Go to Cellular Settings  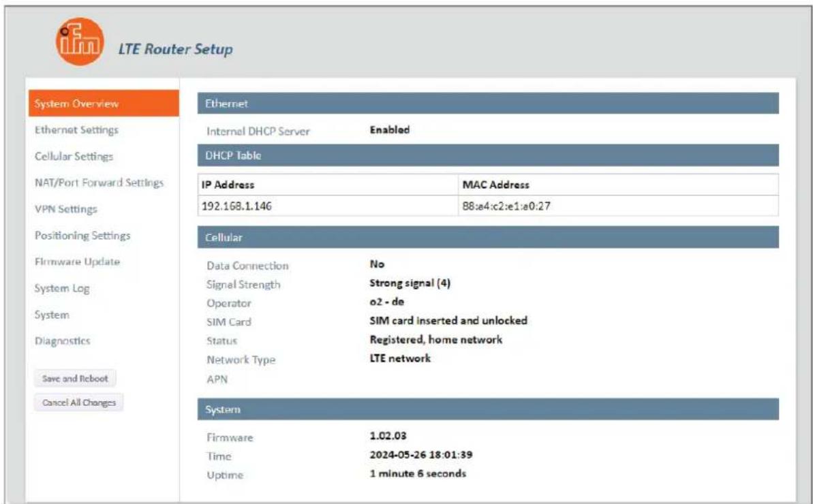point(74,157)
